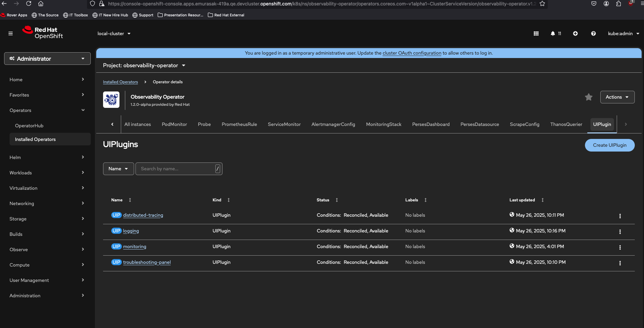The image size is (644, 328).
Task: Sort the table by Status column
Action: pyautogui.click(x=323, y=200)
